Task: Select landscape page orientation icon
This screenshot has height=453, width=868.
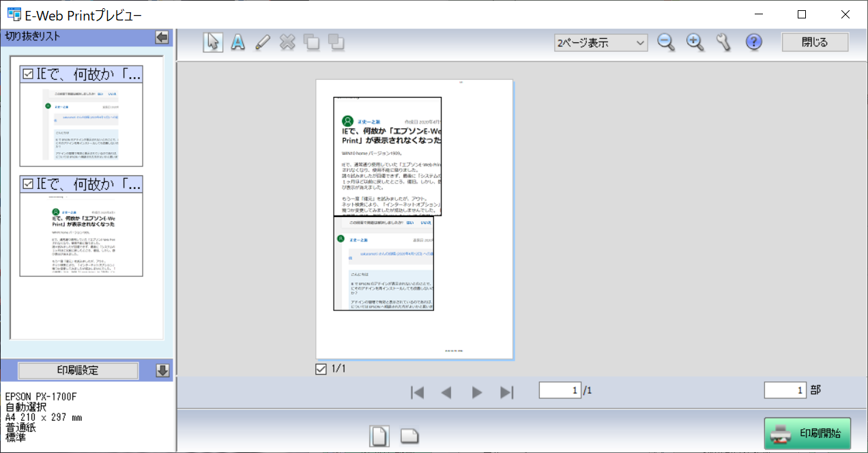Action: (x=409, y=435)
